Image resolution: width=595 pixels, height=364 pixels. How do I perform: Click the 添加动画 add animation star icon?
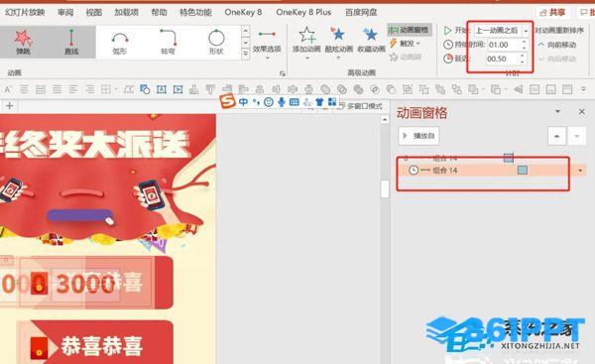pyautogui.click(x=306, y=36)
